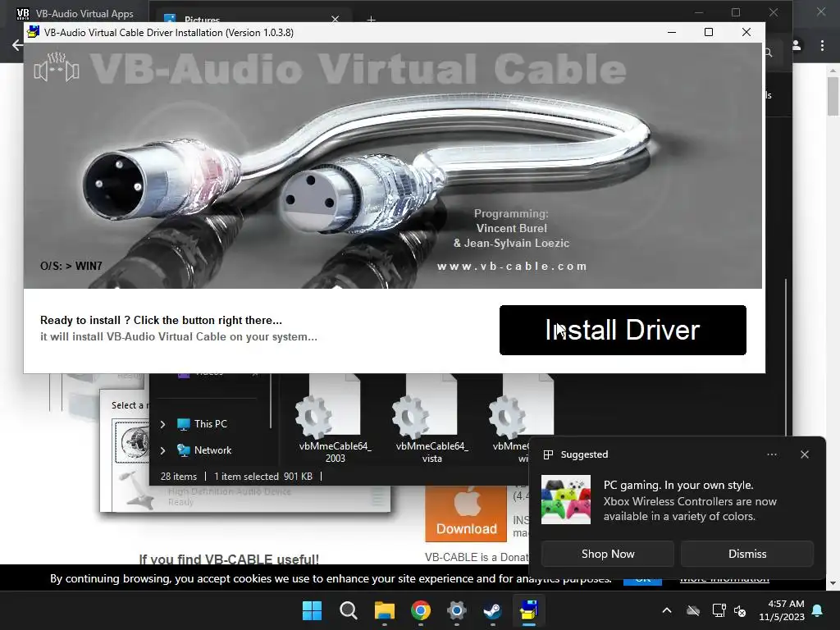Viewport: 840px width, 630px height.
Task: Maximize the VB-Audio installer window
Action: click(708, 32)
